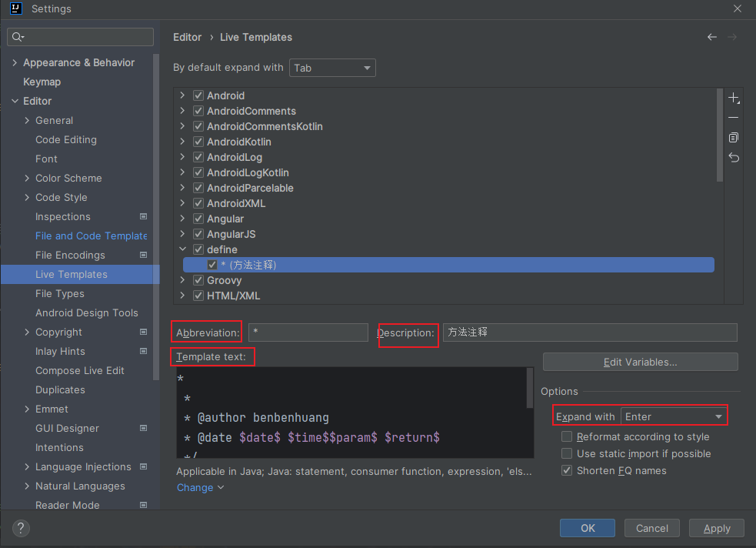
Task: Click the project-level icon next to Copyright
Action: pyautogui.click(x=143, y=332)
